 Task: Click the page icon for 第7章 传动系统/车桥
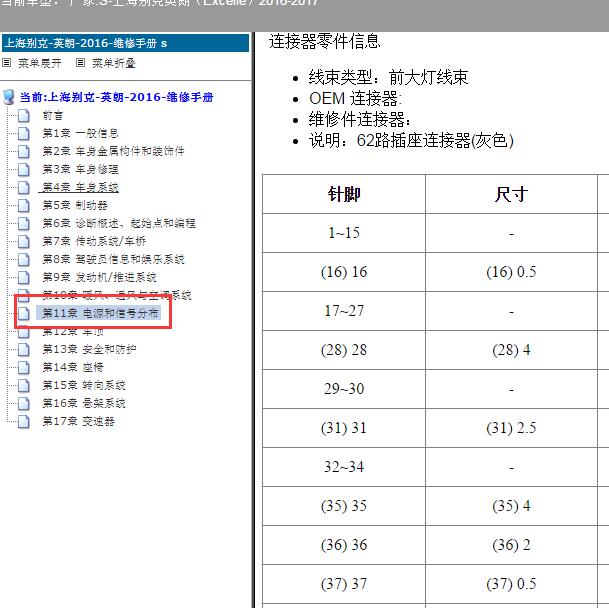click(24, 241)
